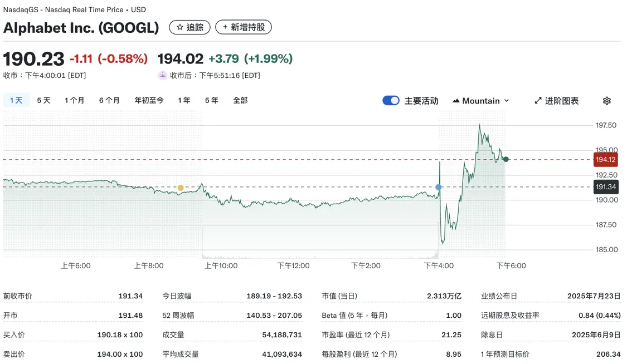Click the expand arrows icon beside 进阶图表

538,100
